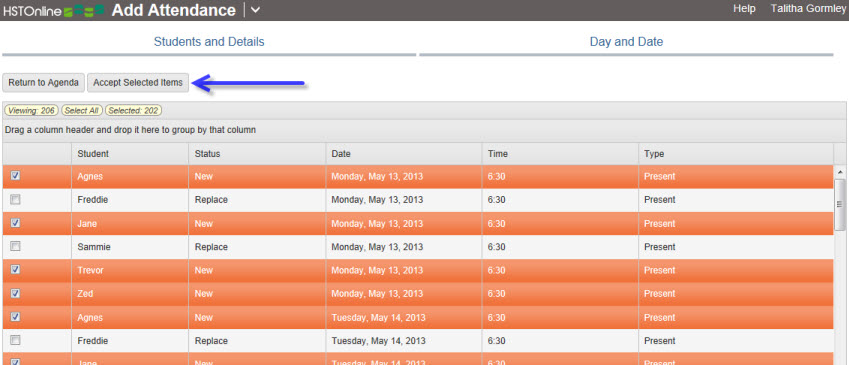Uncheck Agnes Tuesday May 14 checkbox
Screen dimensions: 849x365
point(16,317)
